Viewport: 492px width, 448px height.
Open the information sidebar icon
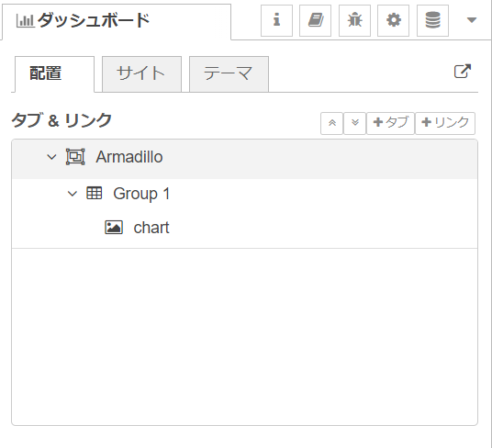click(276, 20)
